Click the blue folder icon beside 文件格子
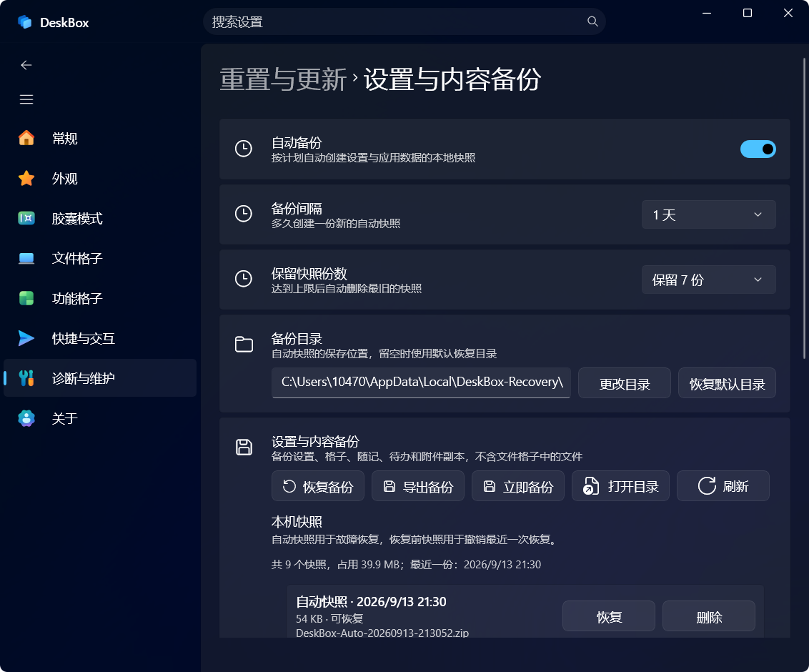Image resolution: width=809 pixels, height=672 pixels. pyautogui.click(x=26, y=258)
